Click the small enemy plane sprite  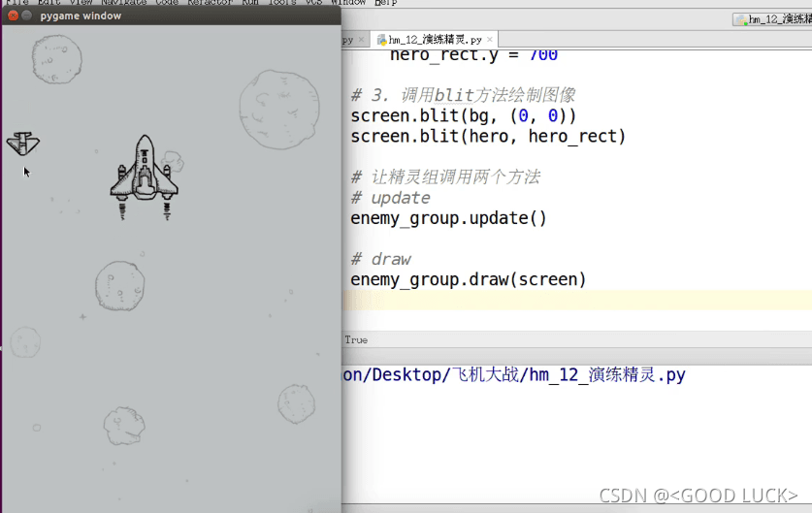tap(23, 144)
